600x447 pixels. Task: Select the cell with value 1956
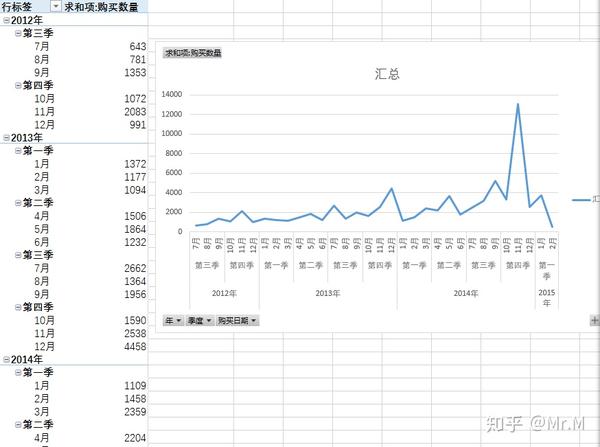tap(135, 294)
